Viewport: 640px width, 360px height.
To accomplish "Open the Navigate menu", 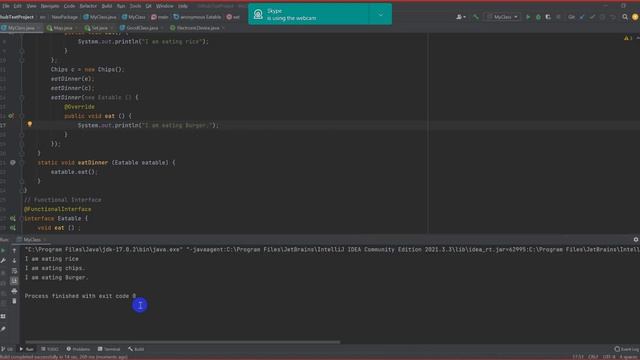I will tap(50, 6).
